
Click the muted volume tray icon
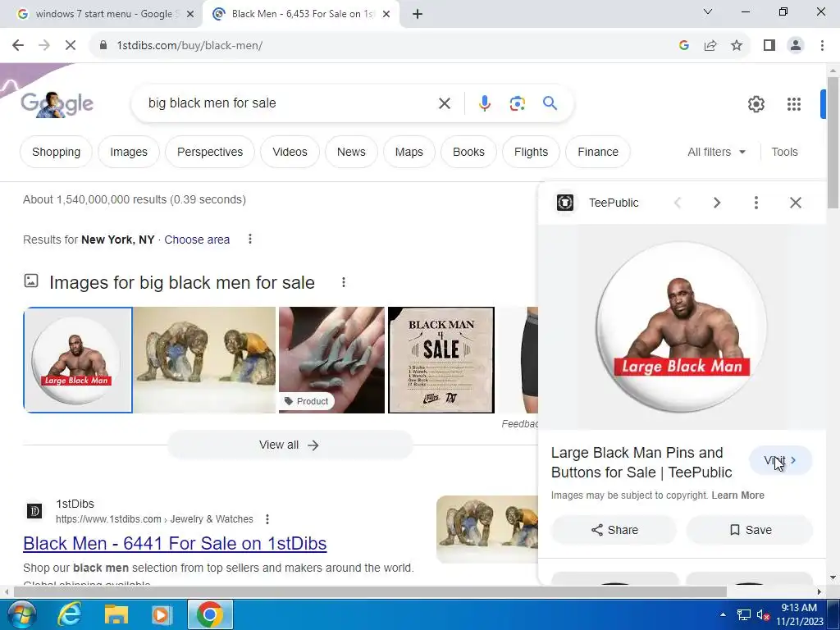pyautogui.click(x=763, y=614)
